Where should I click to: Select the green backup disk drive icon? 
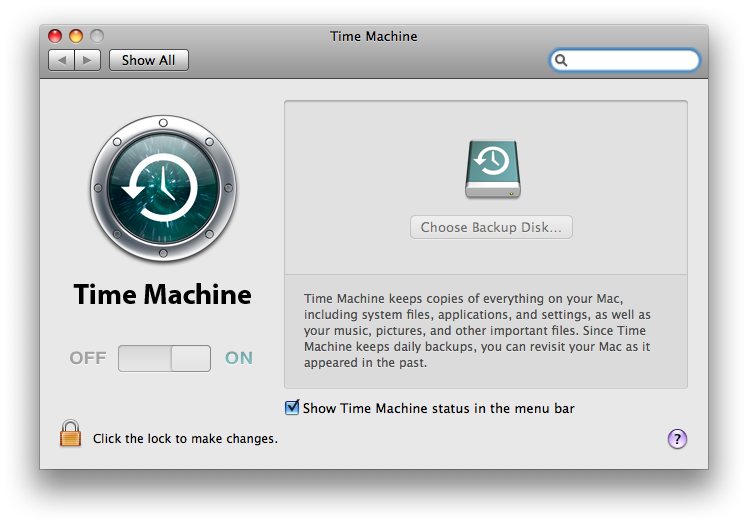[x=492, y=168]
